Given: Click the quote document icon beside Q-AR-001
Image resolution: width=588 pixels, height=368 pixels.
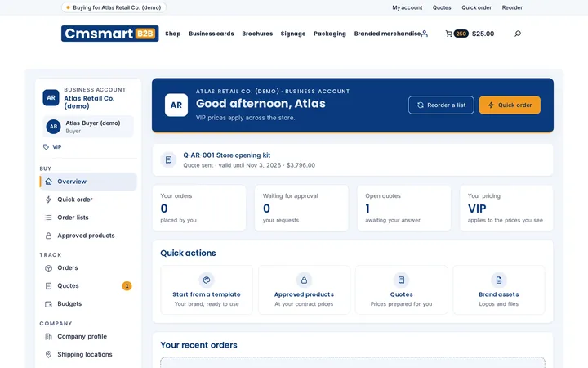Looking at the screenshot, I should point(168,159).
